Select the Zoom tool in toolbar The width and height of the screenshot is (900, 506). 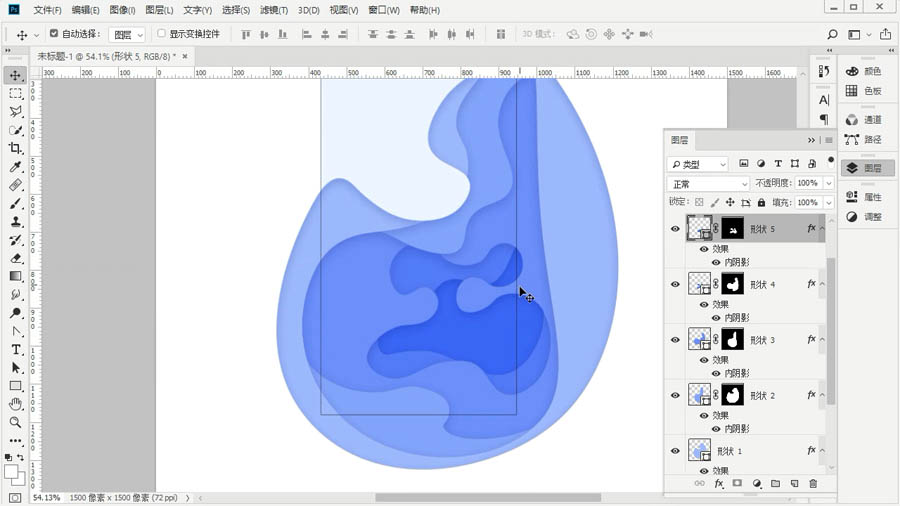pyautogui.click(x=16, y=422)
